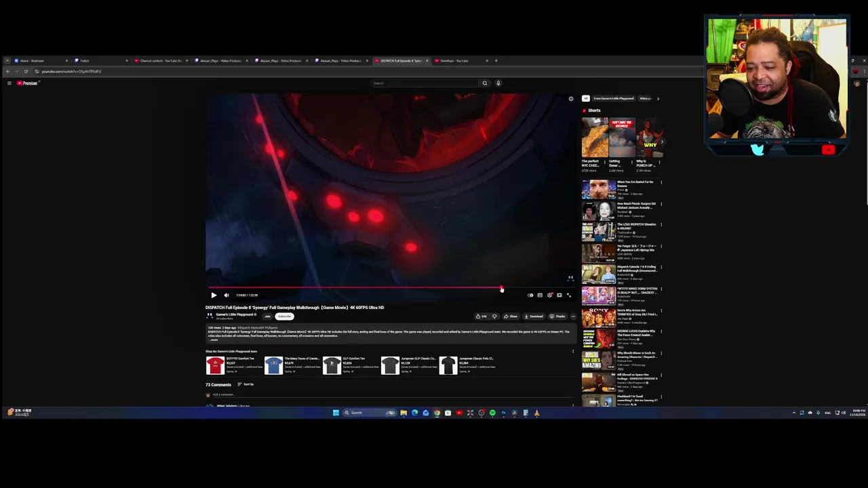868x488 pixels.
Task: Click the Join button for the channel
Action: [267, 317]
